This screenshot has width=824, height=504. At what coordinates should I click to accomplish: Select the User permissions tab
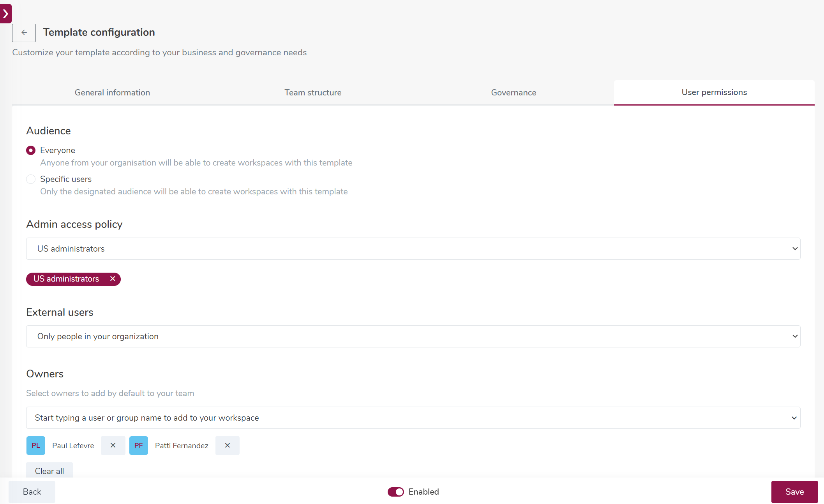click(714, 92)
